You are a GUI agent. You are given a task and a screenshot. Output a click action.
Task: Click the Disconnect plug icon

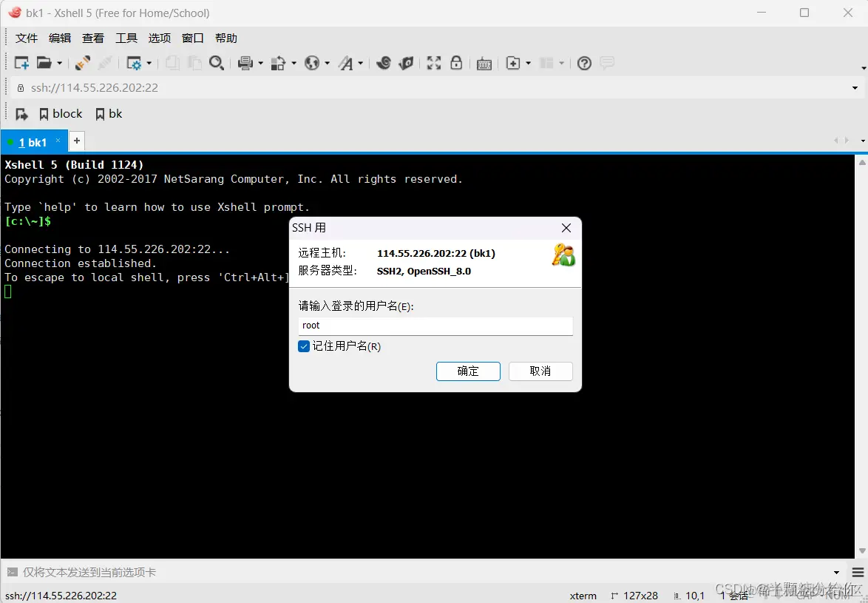click(83, 63)
